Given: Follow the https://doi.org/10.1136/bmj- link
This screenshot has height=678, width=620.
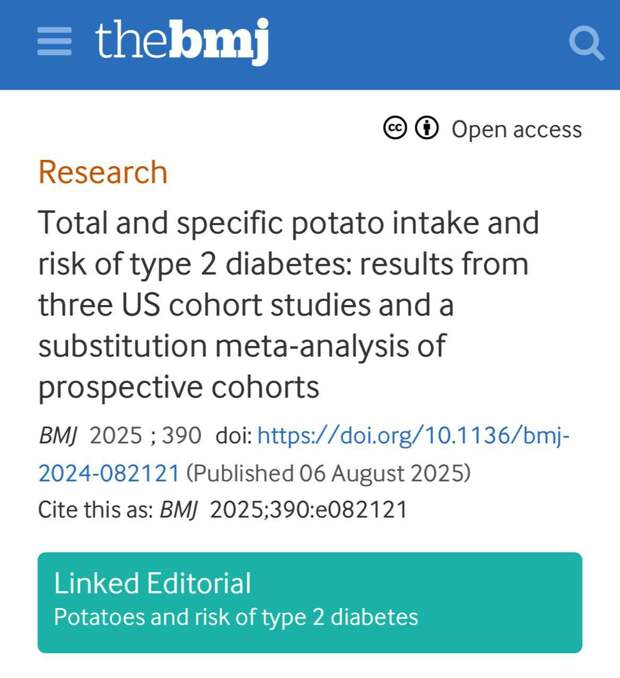Looking at the screenshot, I should click(x=413, y=435).
